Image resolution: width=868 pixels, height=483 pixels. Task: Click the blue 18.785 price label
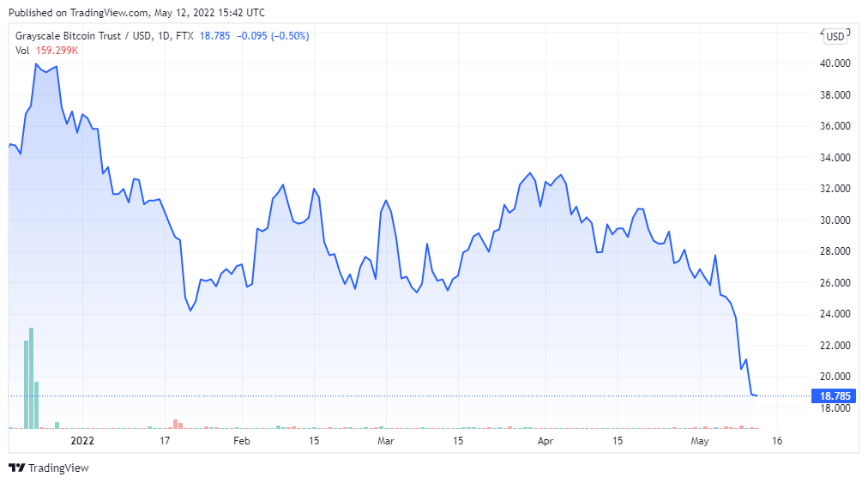834,396
